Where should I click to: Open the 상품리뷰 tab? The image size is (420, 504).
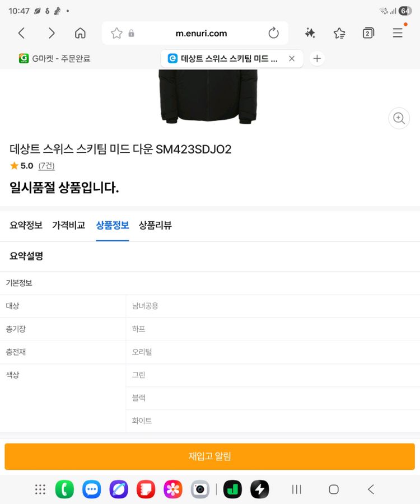(x=156, y=225)
